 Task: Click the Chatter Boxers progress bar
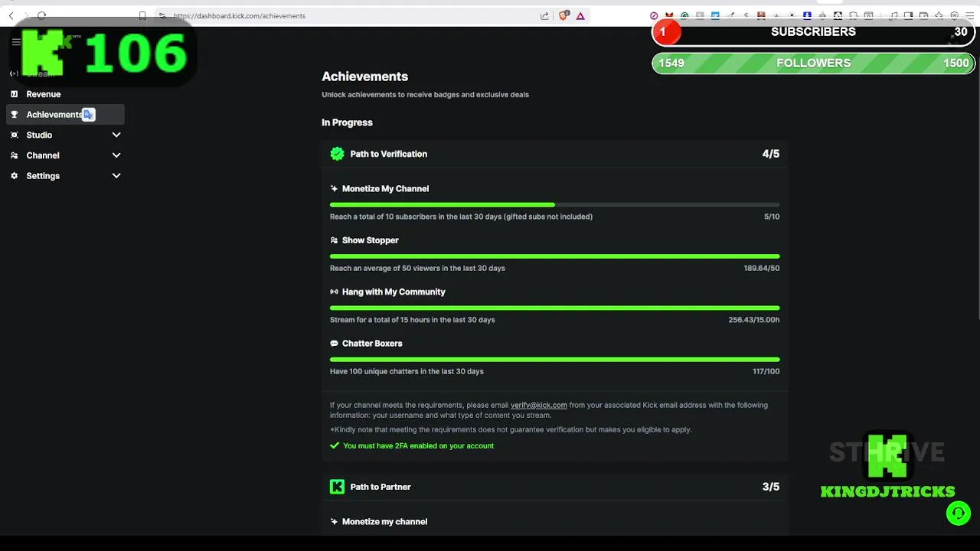click(555, 360)
